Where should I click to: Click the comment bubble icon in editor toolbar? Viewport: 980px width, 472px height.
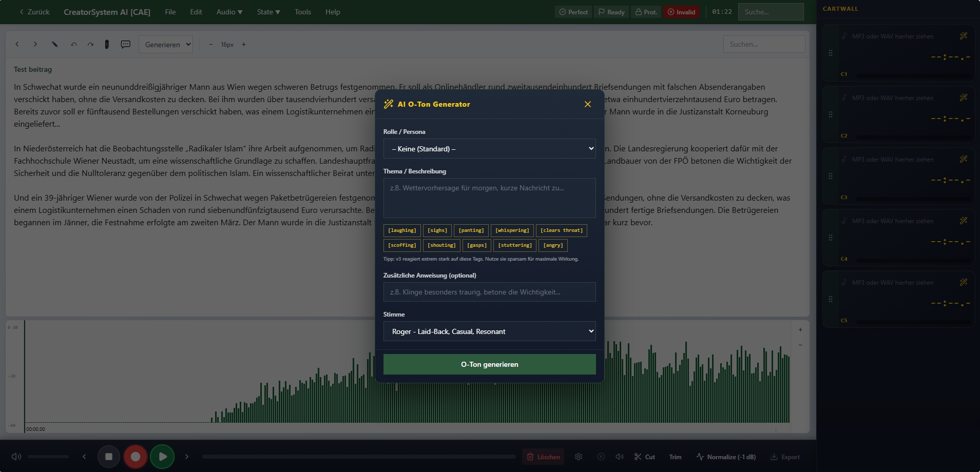pos(125,45)
